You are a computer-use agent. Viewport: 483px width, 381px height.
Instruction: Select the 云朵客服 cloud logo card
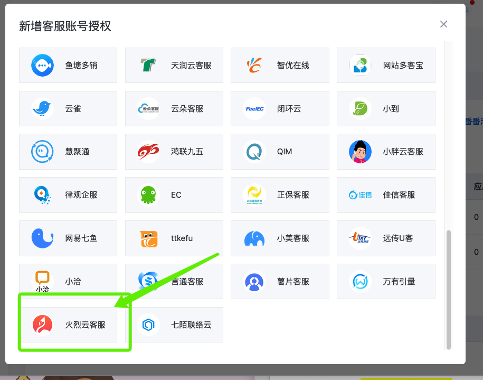174,108
